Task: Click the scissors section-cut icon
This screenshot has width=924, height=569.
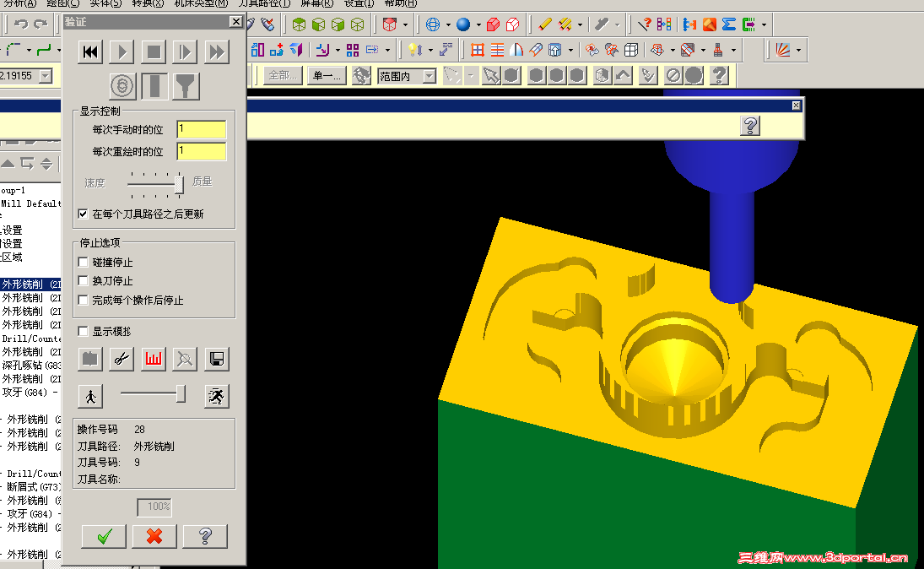Action: pos(122,359)
